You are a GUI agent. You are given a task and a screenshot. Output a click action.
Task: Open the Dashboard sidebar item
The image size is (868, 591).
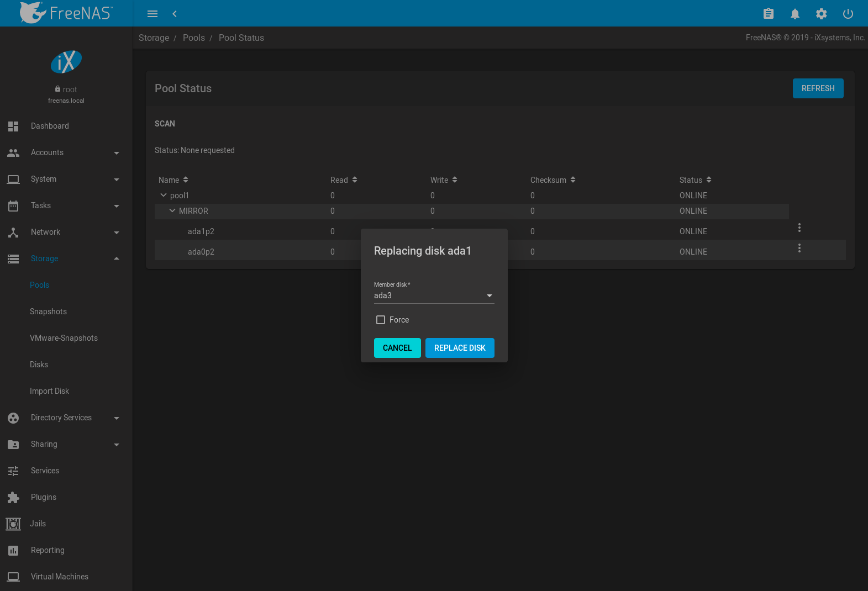click(50, 126)
